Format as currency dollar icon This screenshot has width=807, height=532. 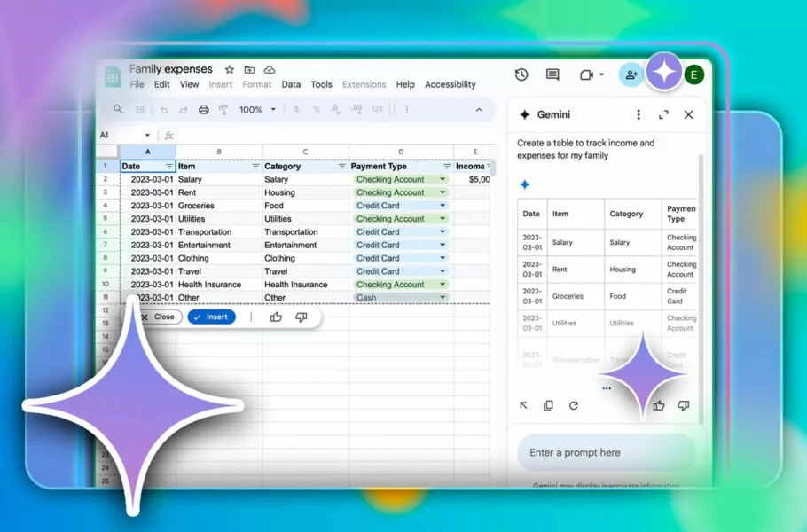[296, 109]
